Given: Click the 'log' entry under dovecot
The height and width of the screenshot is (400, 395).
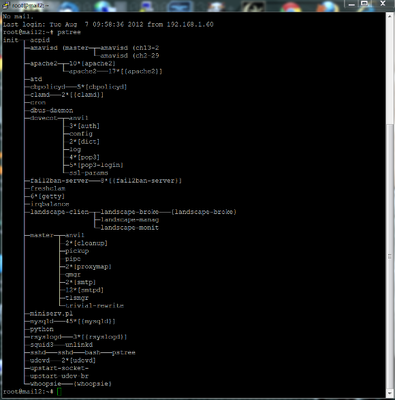Looking at the screenshot, I should pos(75,149).
